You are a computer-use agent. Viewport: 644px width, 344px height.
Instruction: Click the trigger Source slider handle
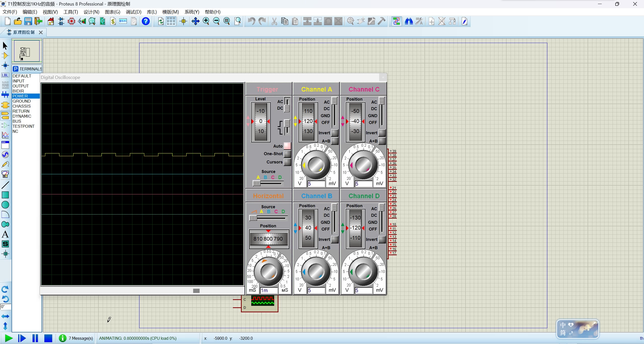tap(256, 183)
